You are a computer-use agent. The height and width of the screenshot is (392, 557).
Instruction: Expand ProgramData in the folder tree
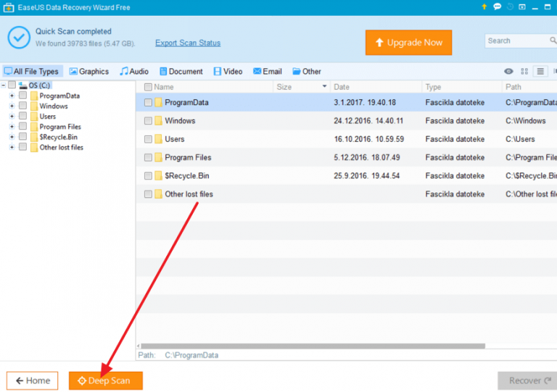click(12, 96)
